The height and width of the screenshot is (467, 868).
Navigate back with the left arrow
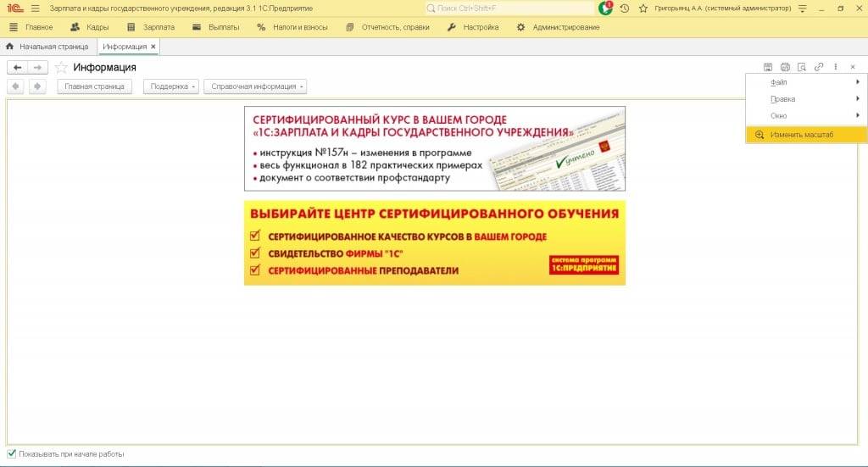click(x=17, y=67)
